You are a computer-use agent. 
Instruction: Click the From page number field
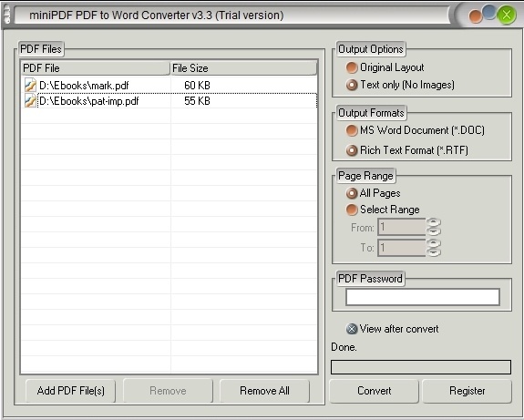coord(402,227)
